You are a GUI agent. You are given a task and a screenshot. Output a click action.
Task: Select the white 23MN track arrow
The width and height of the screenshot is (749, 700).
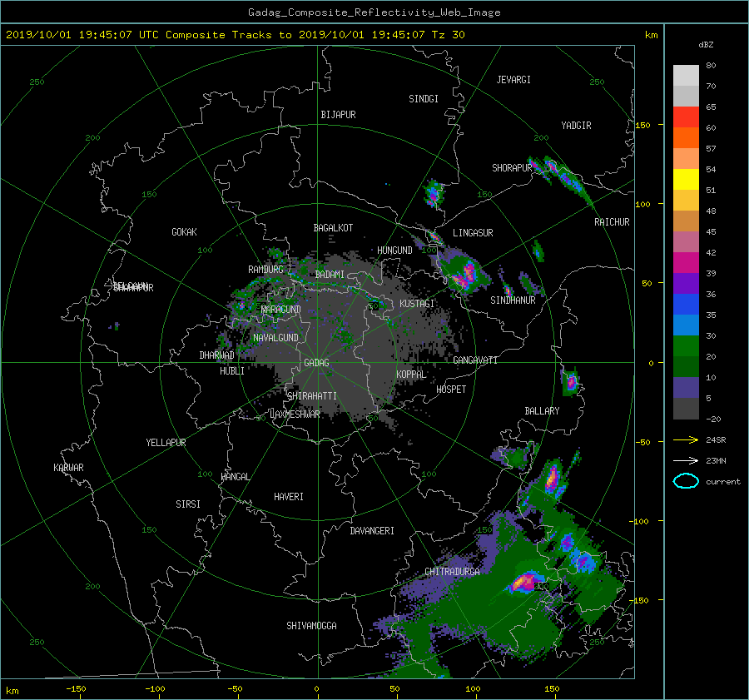coord(686,460)
